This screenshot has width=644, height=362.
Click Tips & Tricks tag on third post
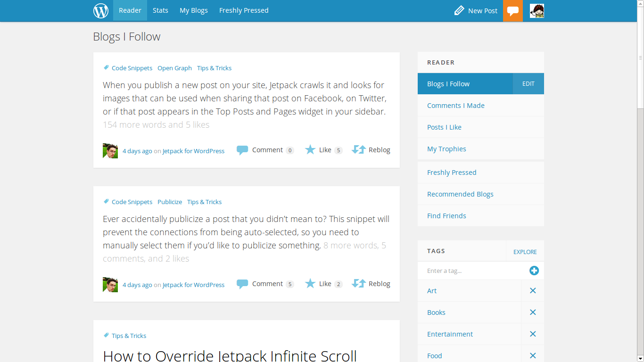coord(129,336)
